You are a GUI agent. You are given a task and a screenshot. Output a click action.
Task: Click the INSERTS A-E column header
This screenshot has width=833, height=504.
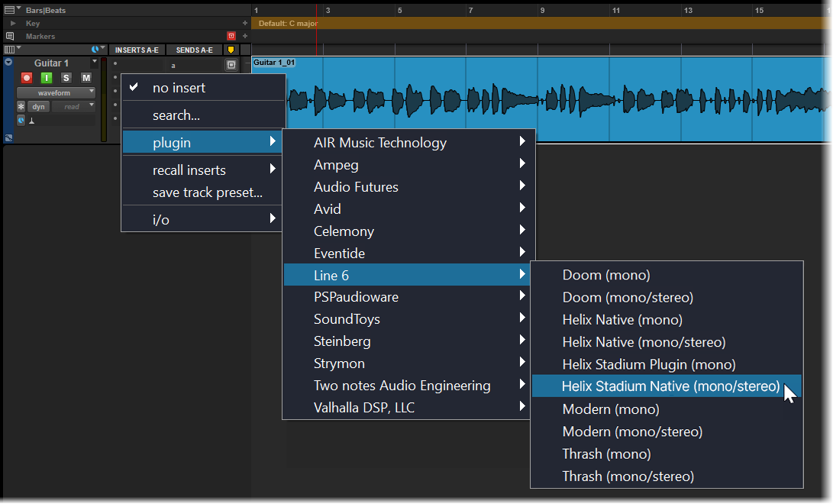(137, 50)
